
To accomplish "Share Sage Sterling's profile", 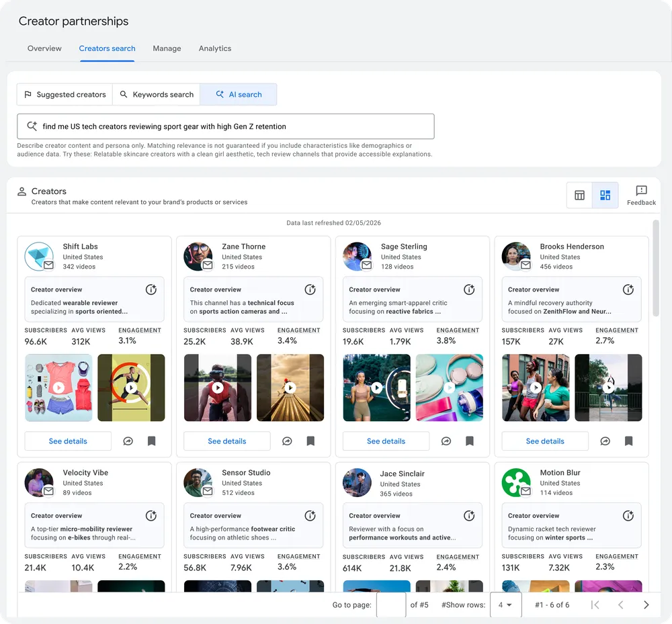I will pyautogui.click(x=446, y=441).
